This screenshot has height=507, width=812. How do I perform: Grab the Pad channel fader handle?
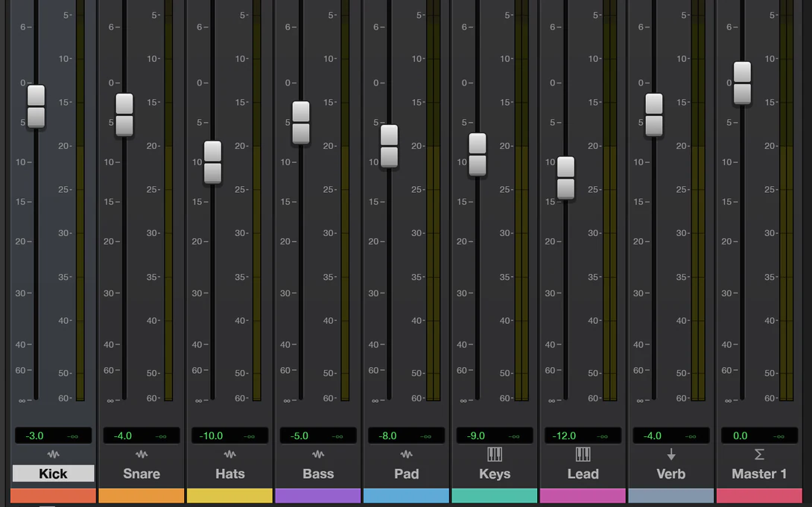[390, 146]
